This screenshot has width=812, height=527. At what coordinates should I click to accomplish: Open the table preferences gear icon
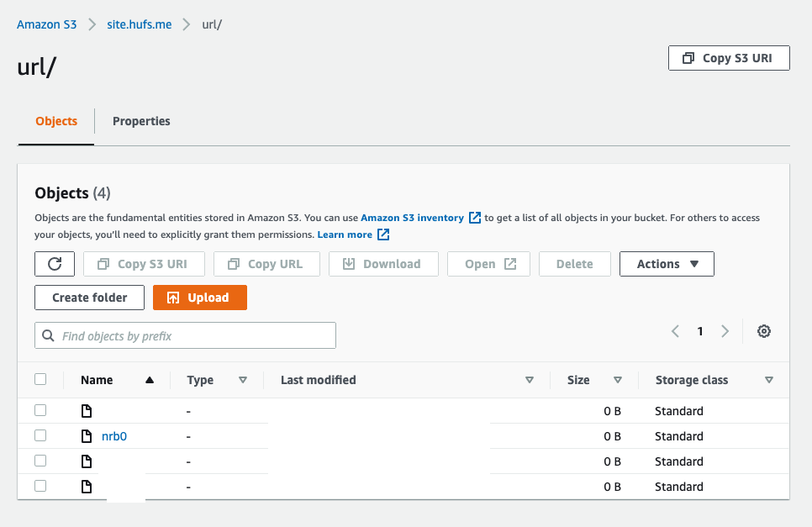[x=764, y=331]
